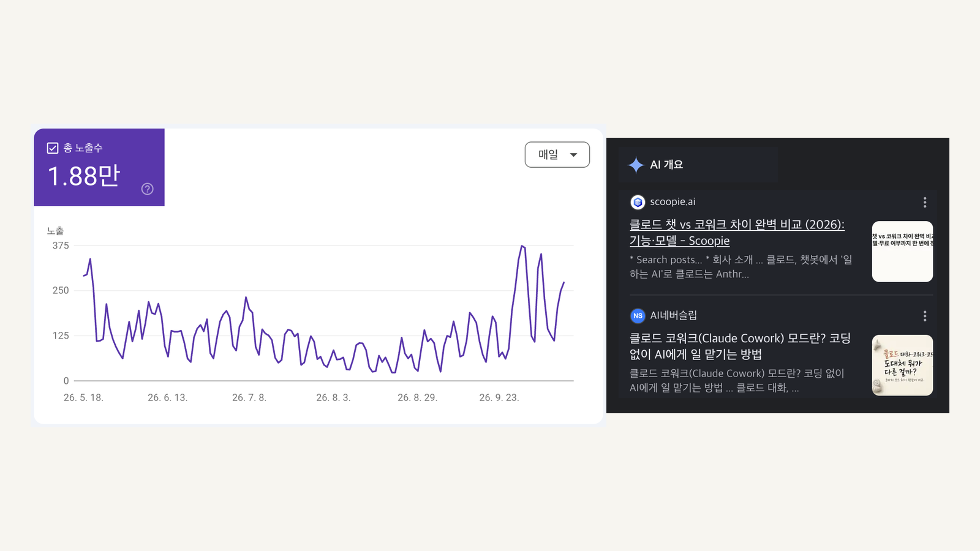Click the 노출 axis title

(55, 231)
